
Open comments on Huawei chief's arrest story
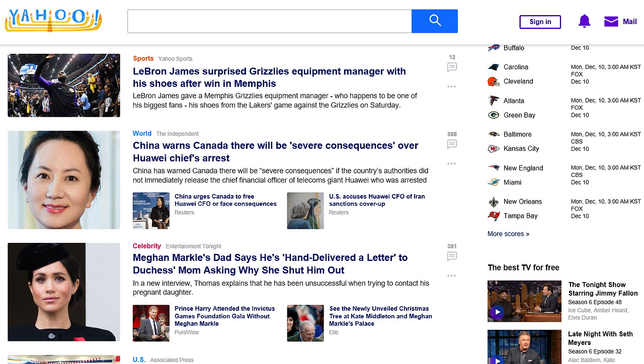tap(452, 144)
